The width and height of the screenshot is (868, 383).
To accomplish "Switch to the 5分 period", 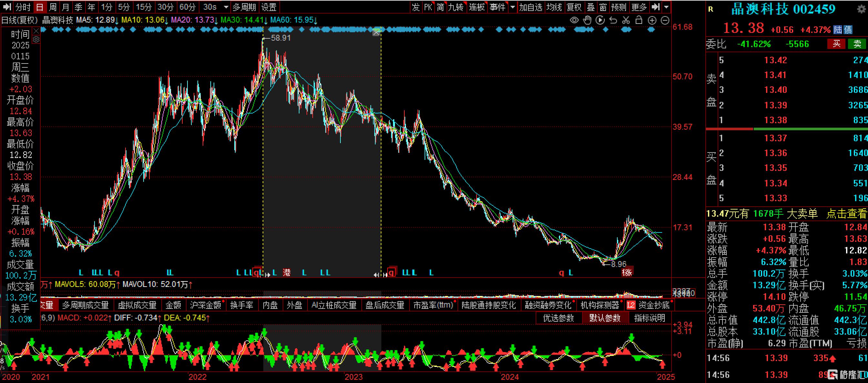I will click(124, 7).
